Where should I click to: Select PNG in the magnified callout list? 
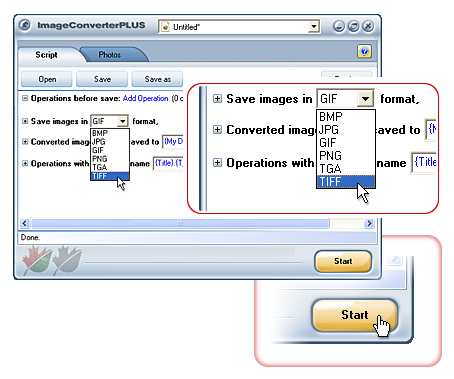(x=346, y=156)
